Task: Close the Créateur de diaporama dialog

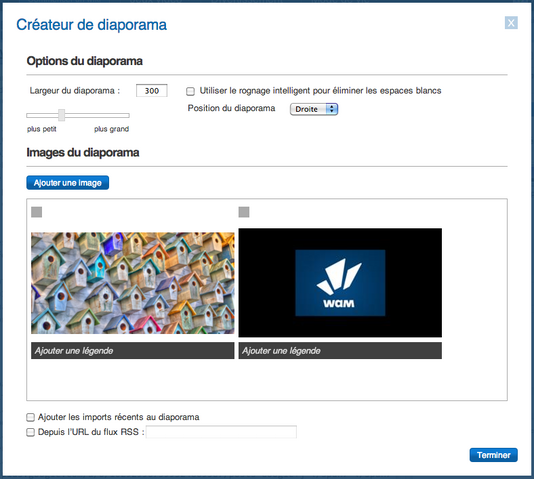Action: click(x=511, y=23)
